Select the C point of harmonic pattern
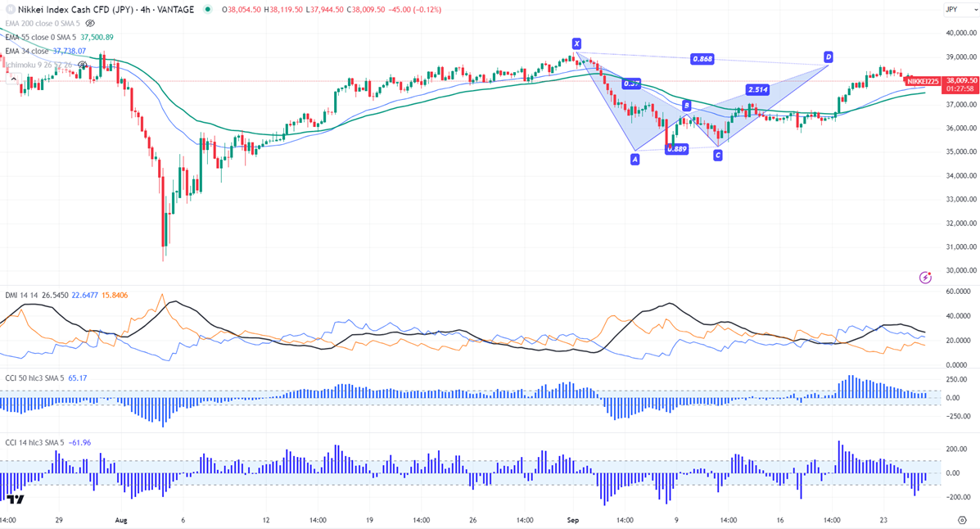 (717, 155)
